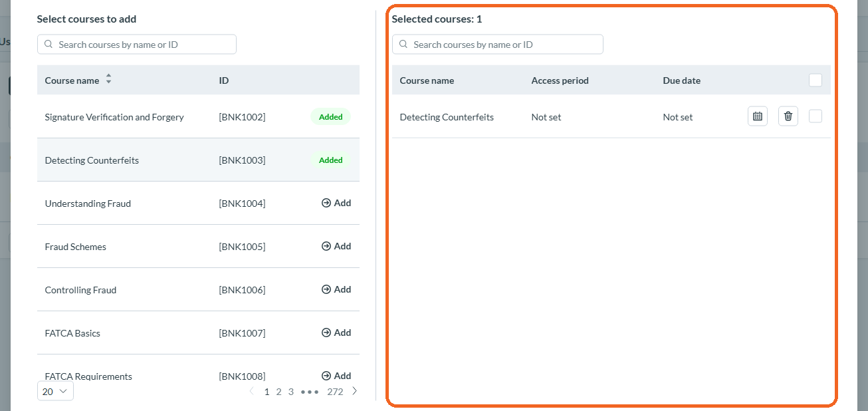
Task: Add the Understanding Fraud course
Action: click(336, 203)
